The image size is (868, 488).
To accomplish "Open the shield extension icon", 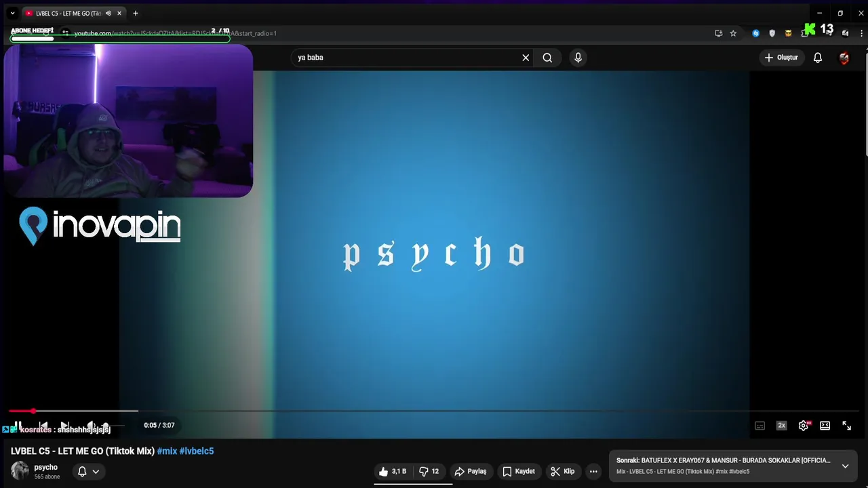I will (772, 33).
